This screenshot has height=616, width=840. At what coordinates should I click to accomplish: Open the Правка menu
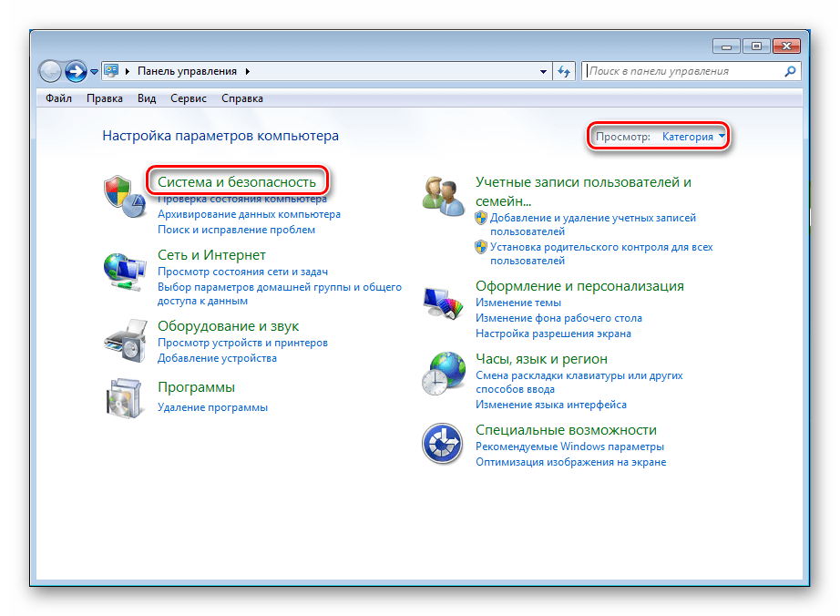pyautogui.click(x=105, y=98)
